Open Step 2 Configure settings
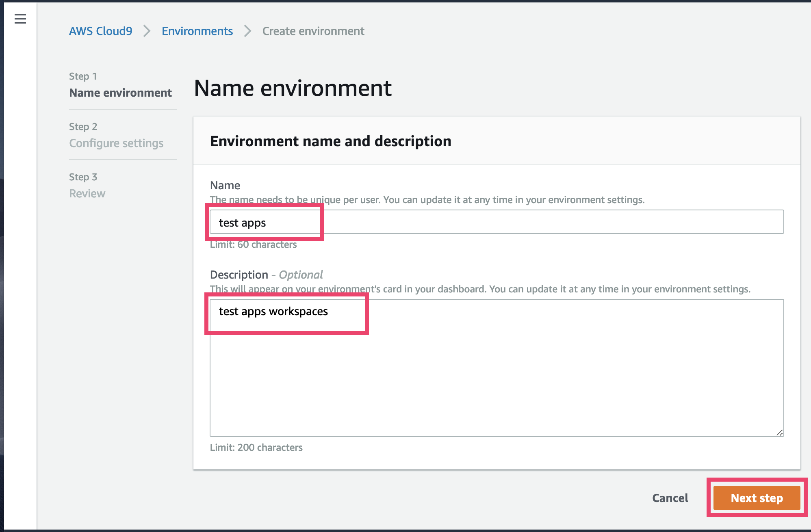811x532 pixels. tap(116, 143)
